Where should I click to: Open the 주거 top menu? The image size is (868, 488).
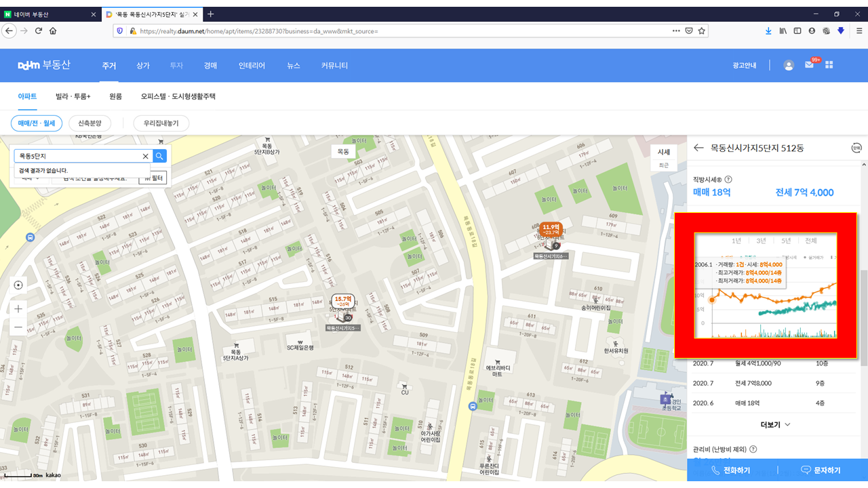pos(109,65)
